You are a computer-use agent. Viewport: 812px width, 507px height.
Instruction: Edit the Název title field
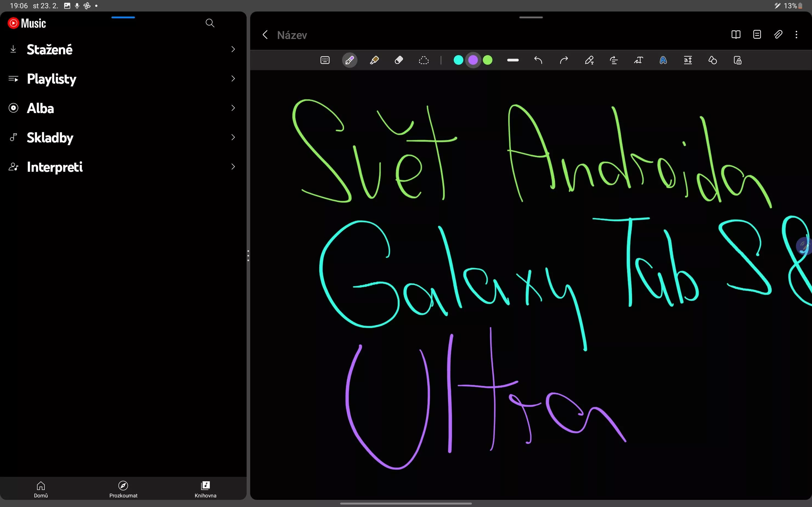click(x=292, y=35)
